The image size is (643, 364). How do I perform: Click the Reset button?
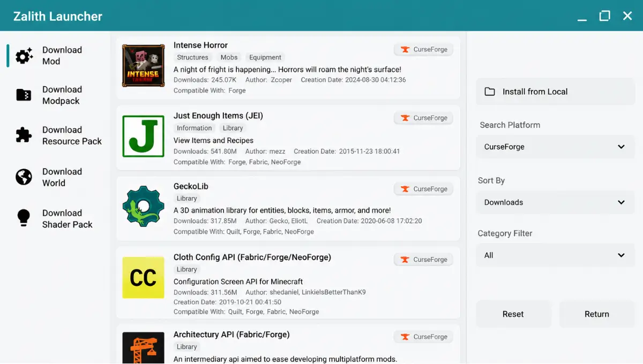tap(513, 314)
